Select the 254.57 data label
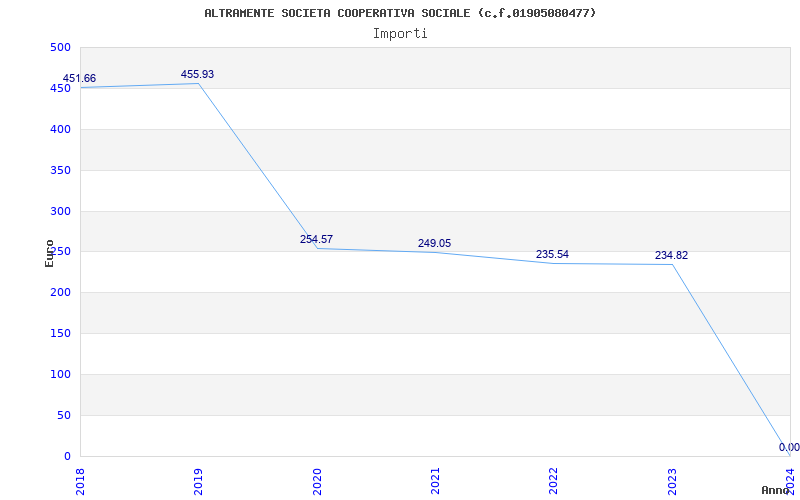The image size is (800, 500). tap(316, 239)
